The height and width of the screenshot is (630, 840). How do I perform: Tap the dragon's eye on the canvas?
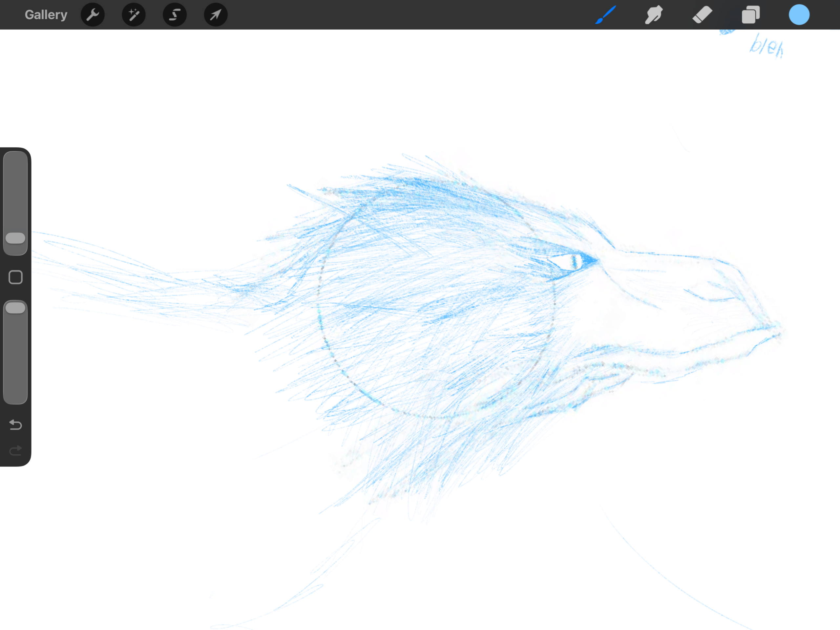[574, 262]
